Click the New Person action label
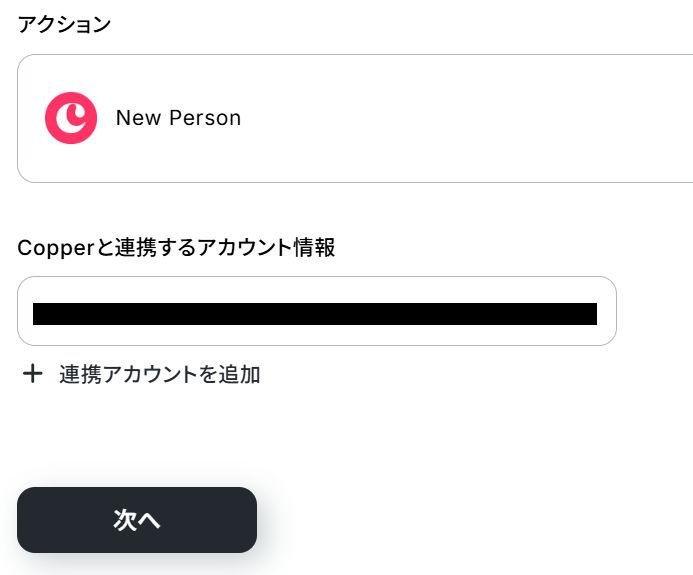 click(178, 118)
